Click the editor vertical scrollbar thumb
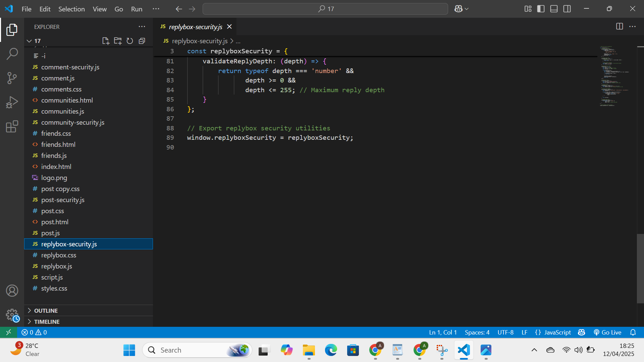 640,268
